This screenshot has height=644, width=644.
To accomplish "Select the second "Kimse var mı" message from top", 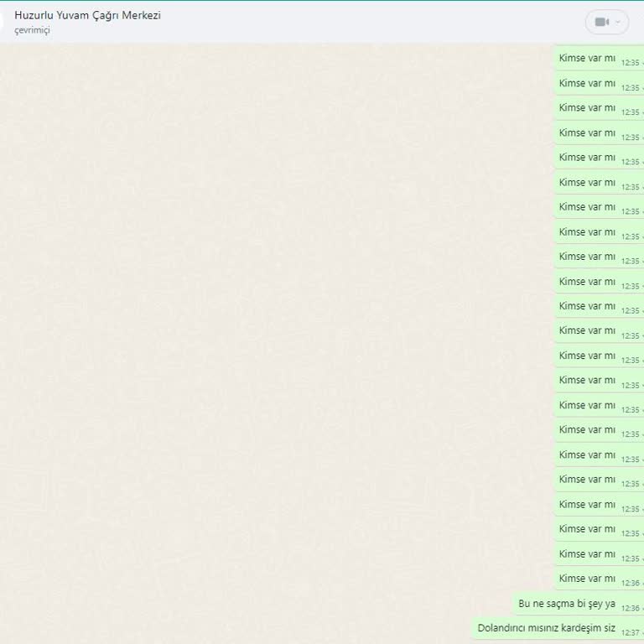I will [587, 83].
